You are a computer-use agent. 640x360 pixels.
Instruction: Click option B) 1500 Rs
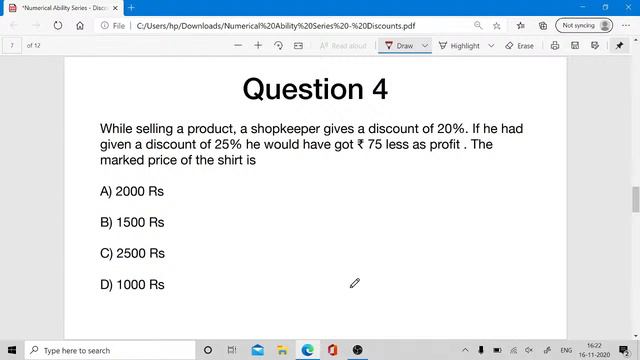tap(132, 222)
